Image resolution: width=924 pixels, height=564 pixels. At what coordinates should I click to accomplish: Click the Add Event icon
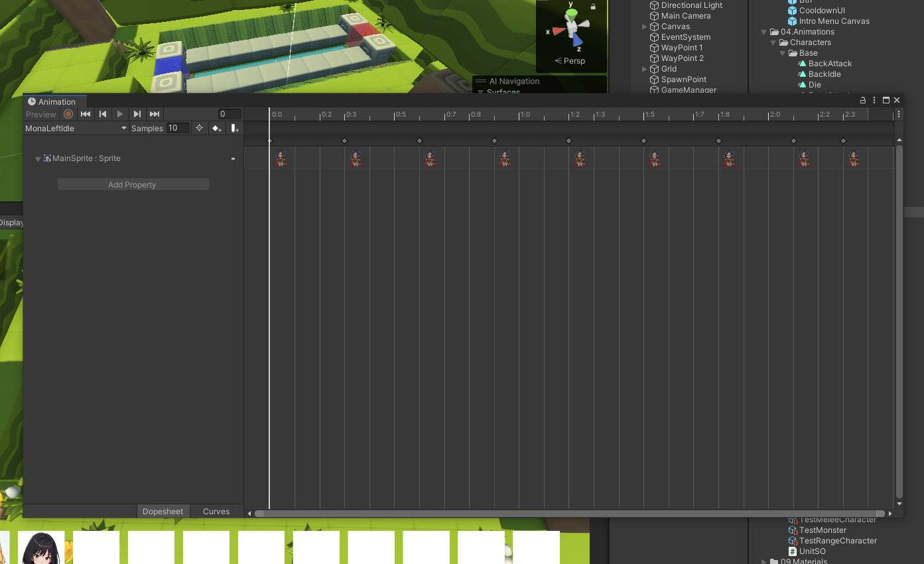(x=235, y=129)
